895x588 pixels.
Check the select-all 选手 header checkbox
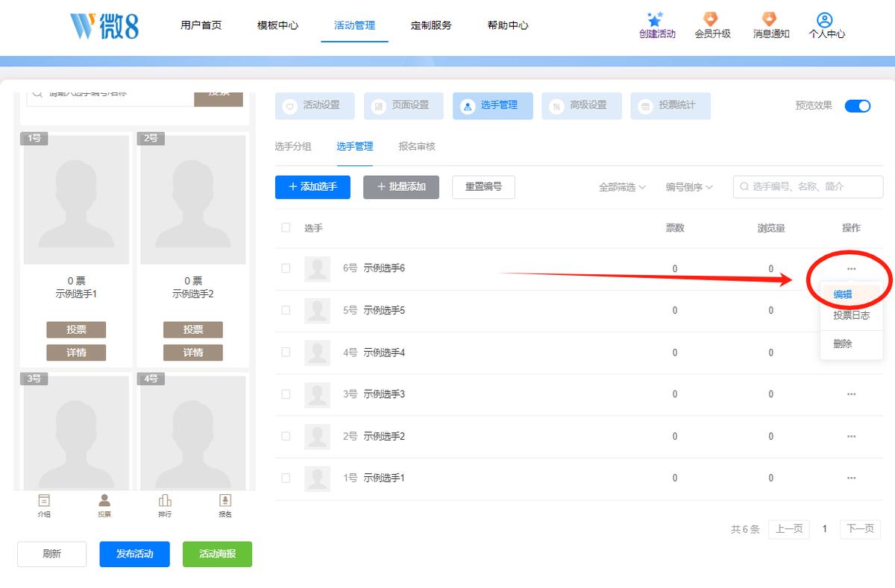tap(286, 227)
